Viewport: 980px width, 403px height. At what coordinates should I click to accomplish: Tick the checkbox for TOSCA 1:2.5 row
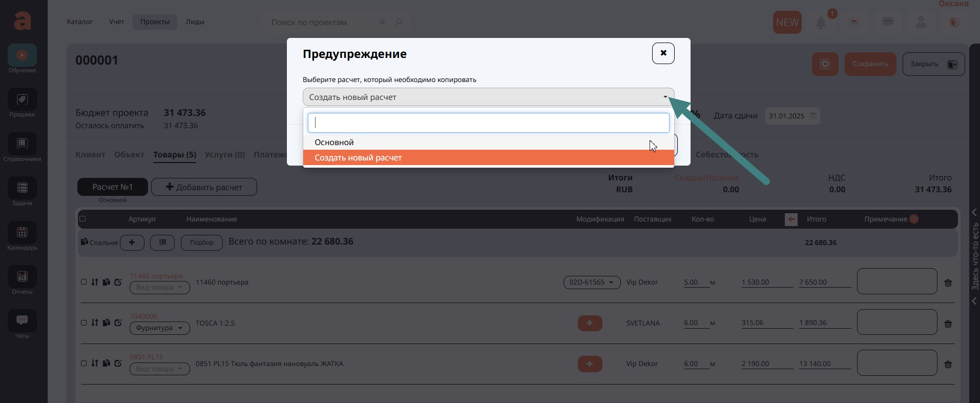pos(84,323)
